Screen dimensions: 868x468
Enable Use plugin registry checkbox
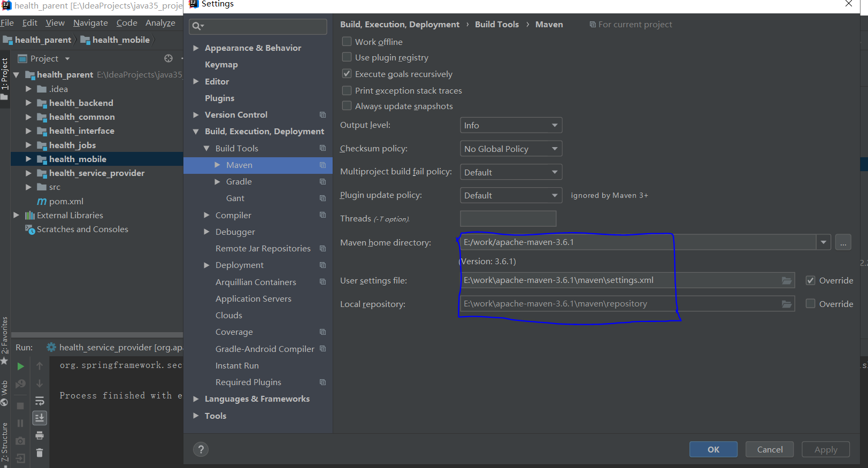point(347,57)
